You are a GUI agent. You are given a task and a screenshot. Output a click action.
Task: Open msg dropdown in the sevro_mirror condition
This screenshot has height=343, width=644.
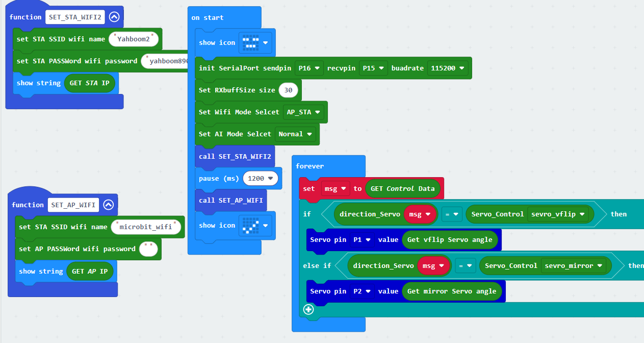tap(434, 265)
